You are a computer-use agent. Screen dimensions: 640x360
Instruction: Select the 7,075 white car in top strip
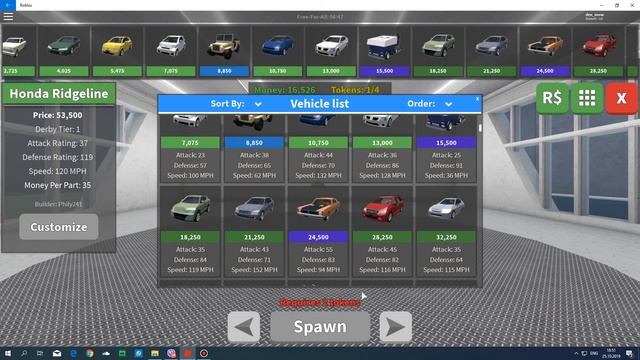[x=171, y=51]
